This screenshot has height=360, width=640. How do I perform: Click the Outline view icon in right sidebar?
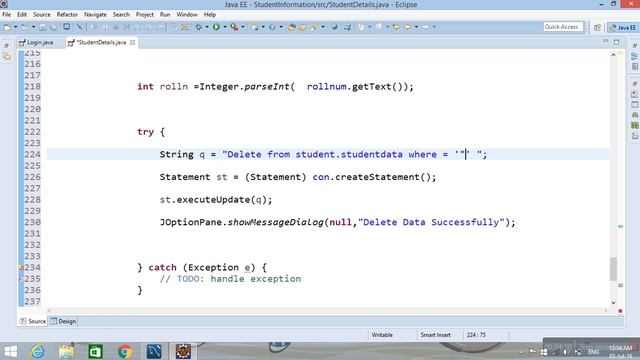pos(635,57)
